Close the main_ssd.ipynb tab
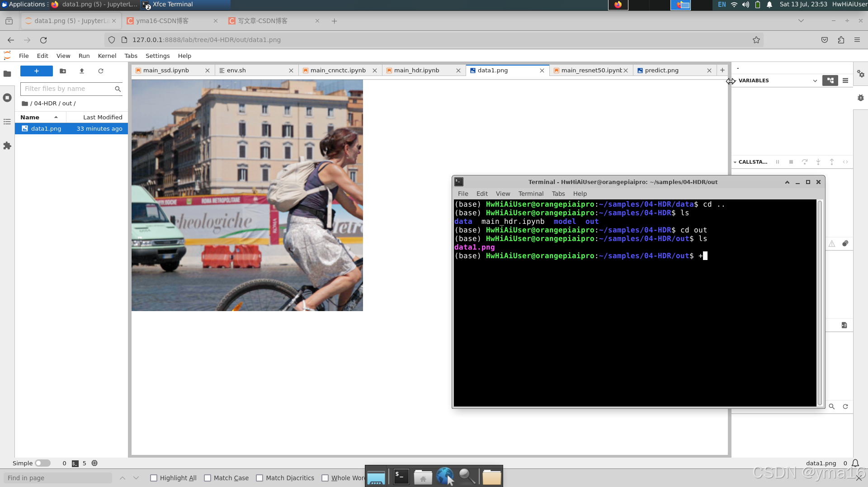 pyautogui.click(x=208, y=71)
